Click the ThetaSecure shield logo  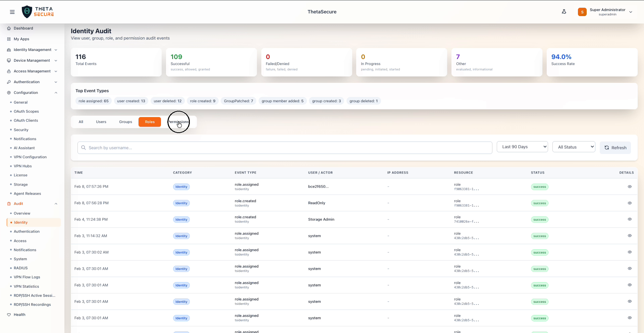[x=27, y=11]
